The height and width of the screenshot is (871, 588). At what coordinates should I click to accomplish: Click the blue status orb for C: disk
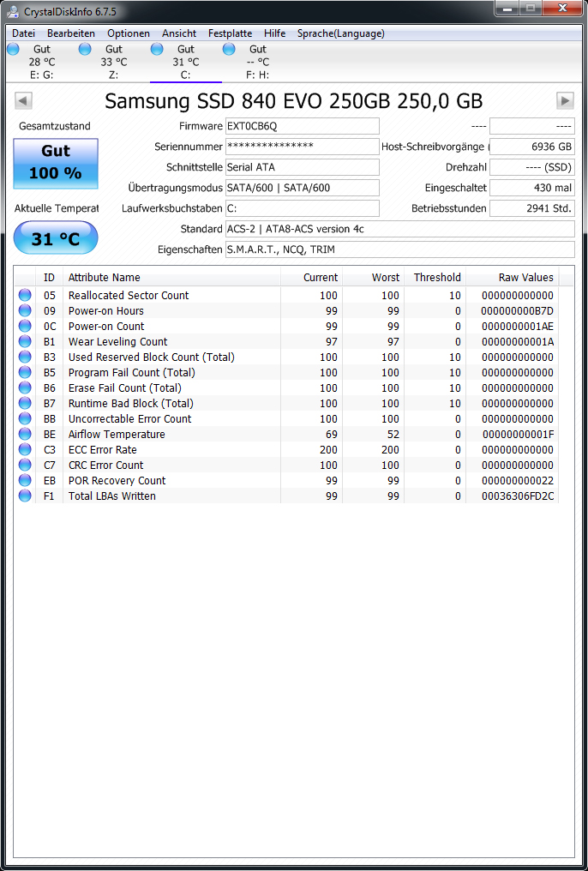(x=157, y=50)
